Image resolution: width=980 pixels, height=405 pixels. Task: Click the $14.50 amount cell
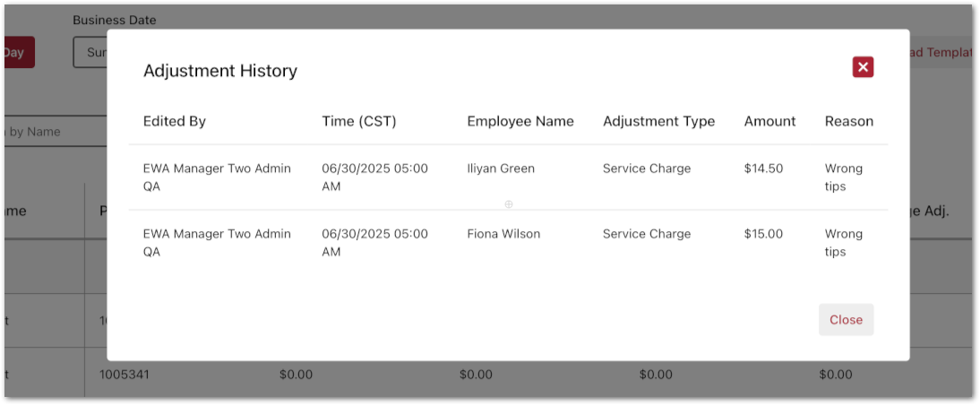(x=763, y=168)
